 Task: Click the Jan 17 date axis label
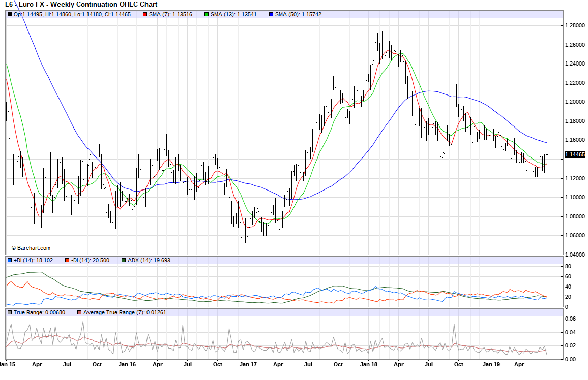pyautogui.click(x=248, y=364)
